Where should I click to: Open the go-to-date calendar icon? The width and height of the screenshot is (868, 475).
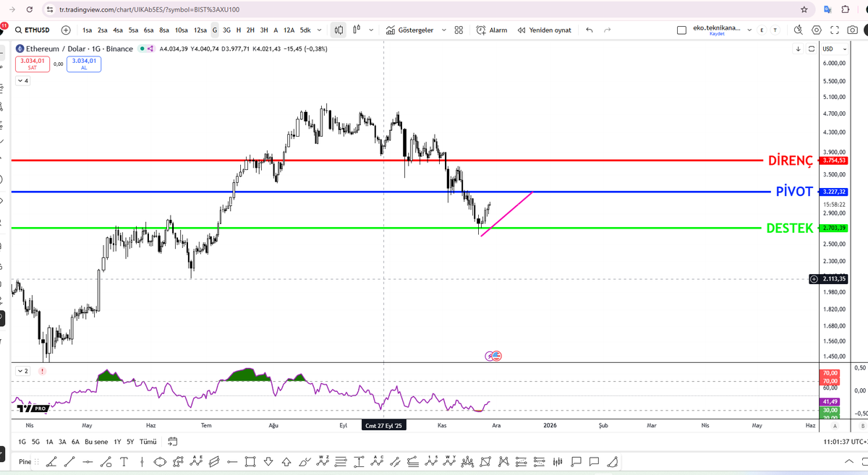173,441
